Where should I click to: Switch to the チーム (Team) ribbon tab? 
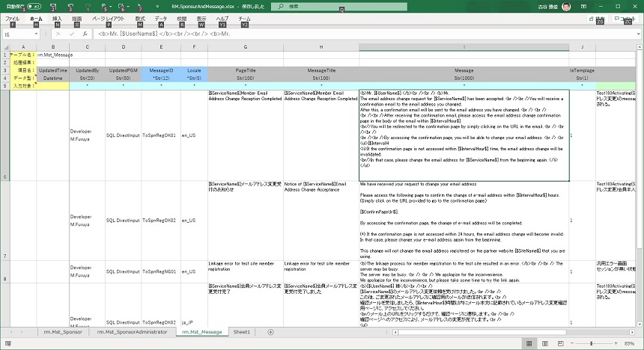(244, 19)
